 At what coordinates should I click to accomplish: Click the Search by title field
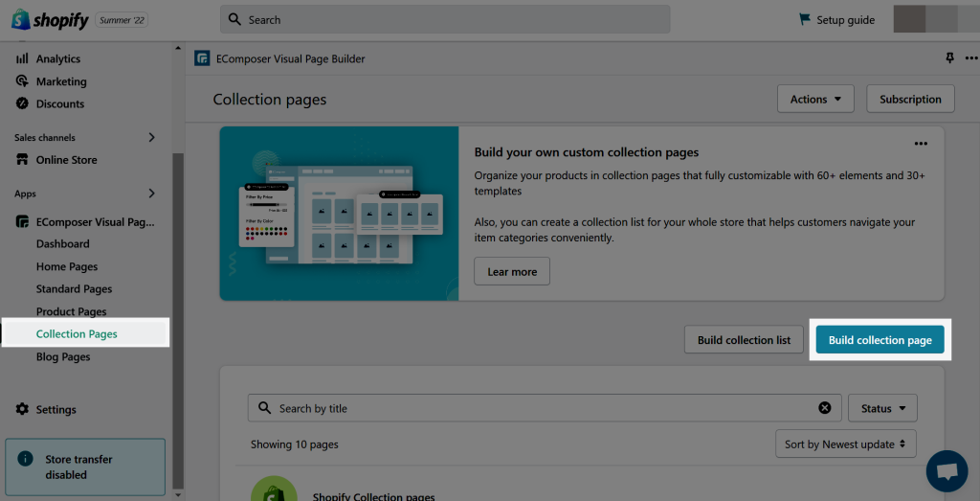pyautogui.click(x=545, y=408)
